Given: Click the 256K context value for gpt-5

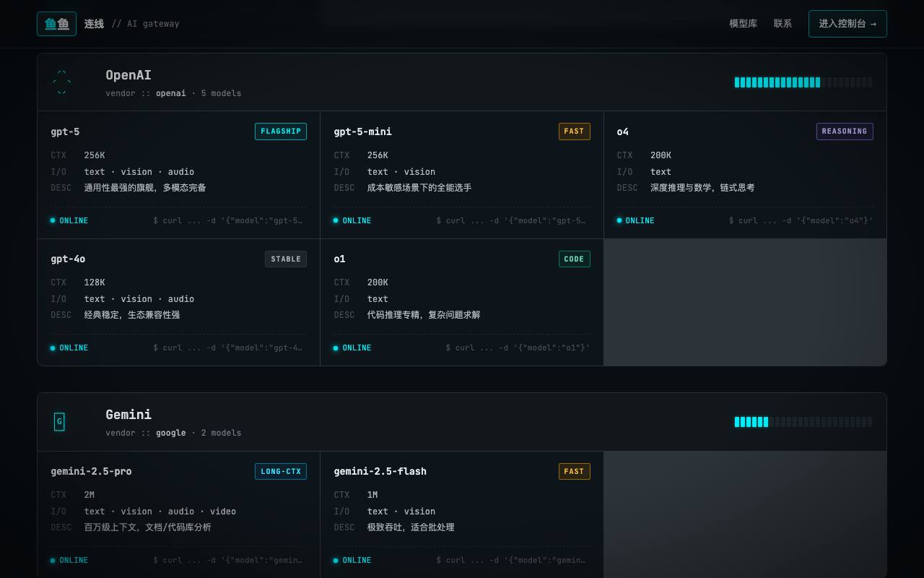Looking at the screenshot, I should [x=95, y=155].
